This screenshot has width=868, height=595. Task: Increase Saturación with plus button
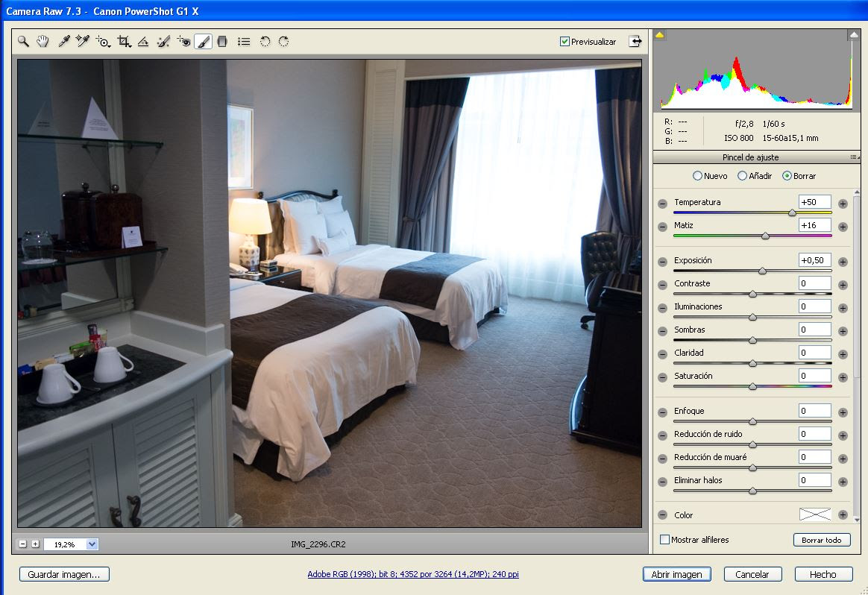(x=843, y=377)
